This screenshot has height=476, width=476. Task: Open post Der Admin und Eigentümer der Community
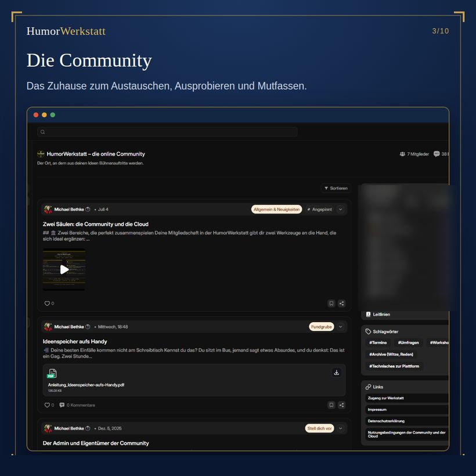point(96,443)
